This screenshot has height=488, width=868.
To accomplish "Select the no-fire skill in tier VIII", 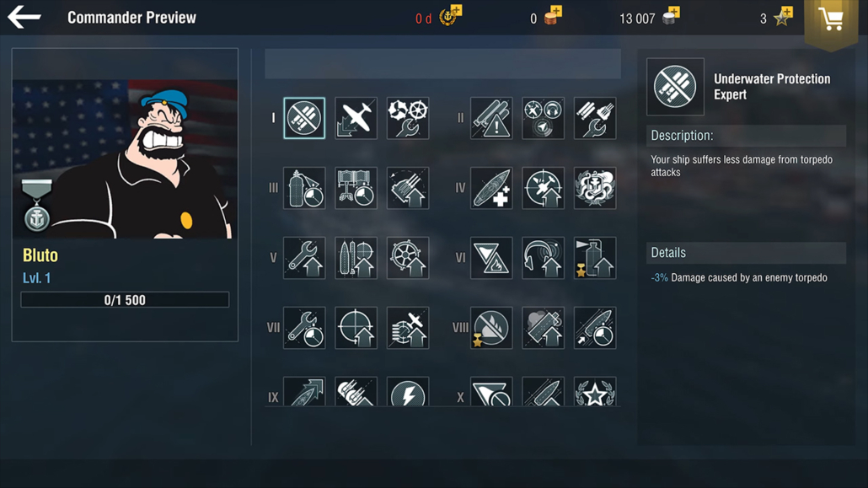I will tap(491, 328).
